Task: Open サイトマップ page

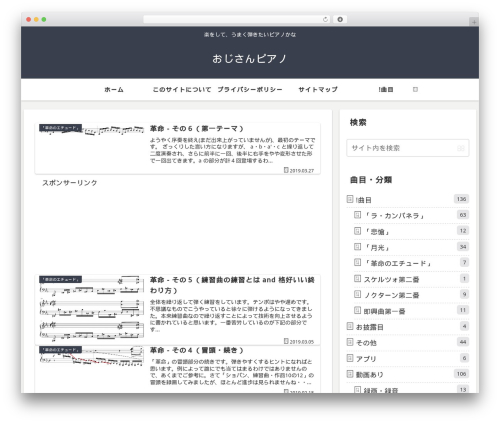Action: click(318, 90)
